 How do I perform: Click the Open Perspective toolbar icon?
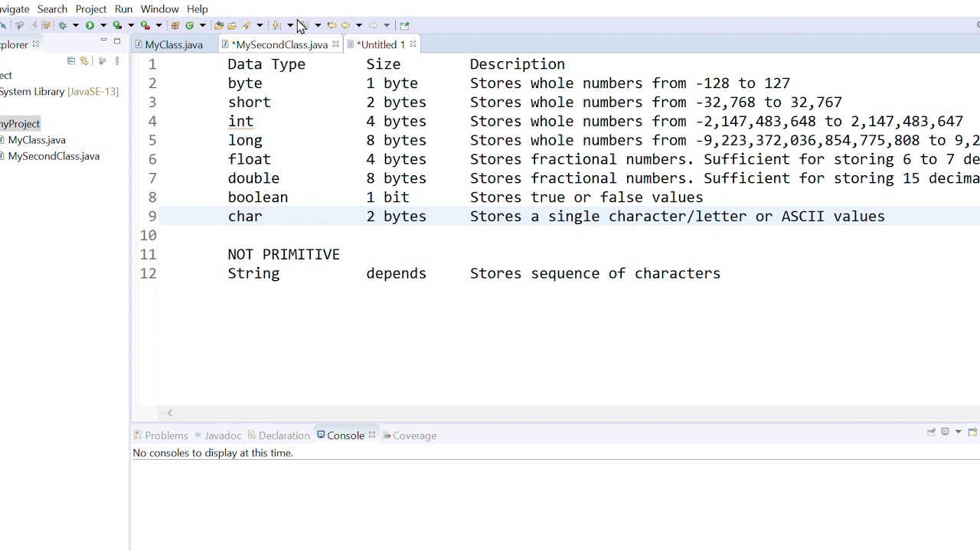click(x=404, y=25)
